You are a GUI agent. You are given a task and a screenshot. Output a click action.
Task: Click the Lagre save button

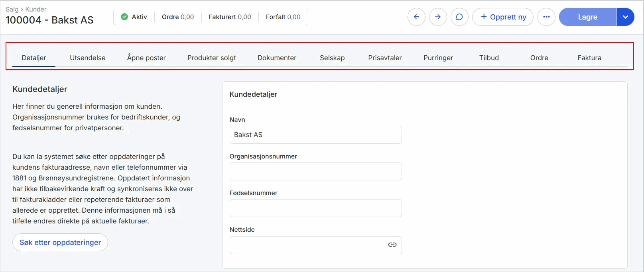click(x=588, y=17)
